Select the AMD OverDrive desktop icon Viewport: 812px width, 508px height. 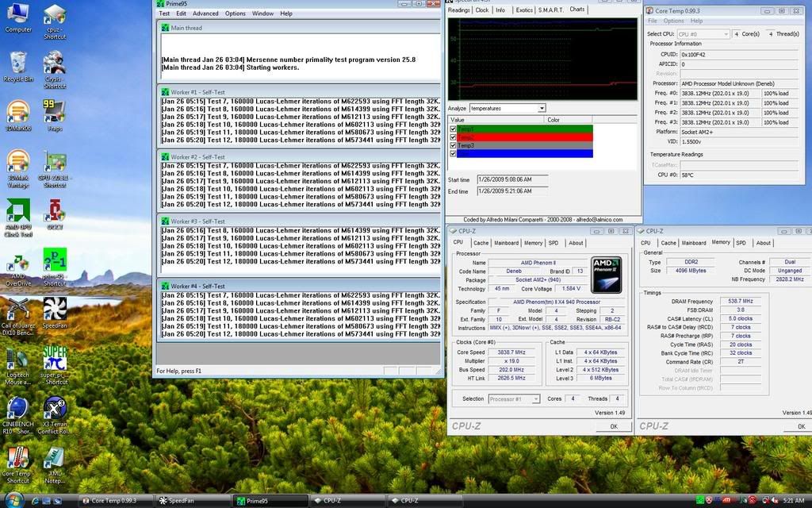pyautogui.click(x=18, y=271)
